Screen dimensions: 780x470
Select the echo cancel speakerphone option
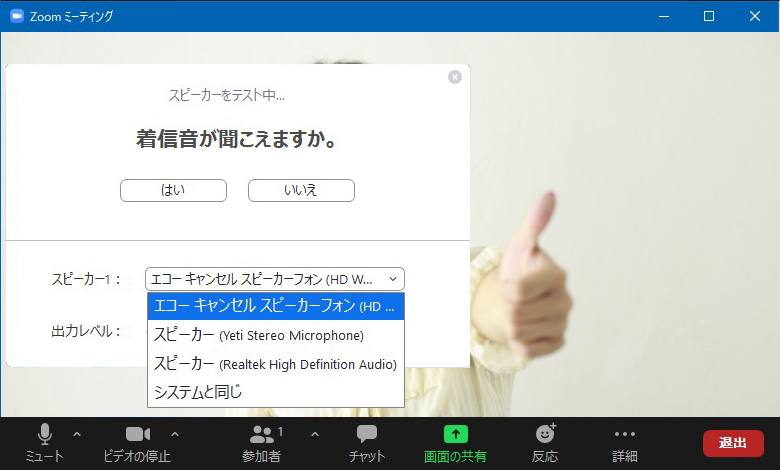[275, 306]
